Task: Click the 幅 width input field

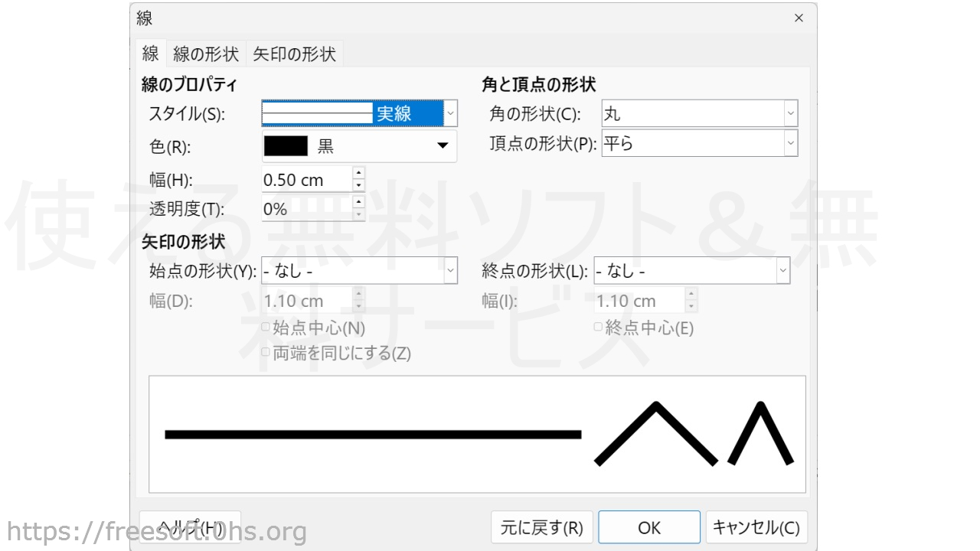Action: (306, 180)
